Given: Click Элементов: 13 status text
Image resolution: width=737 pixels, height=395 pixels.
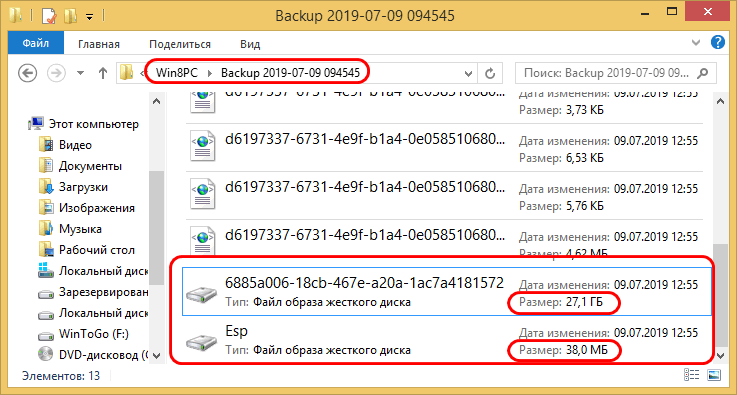Looking at the screenshot, I should [61, 376].
